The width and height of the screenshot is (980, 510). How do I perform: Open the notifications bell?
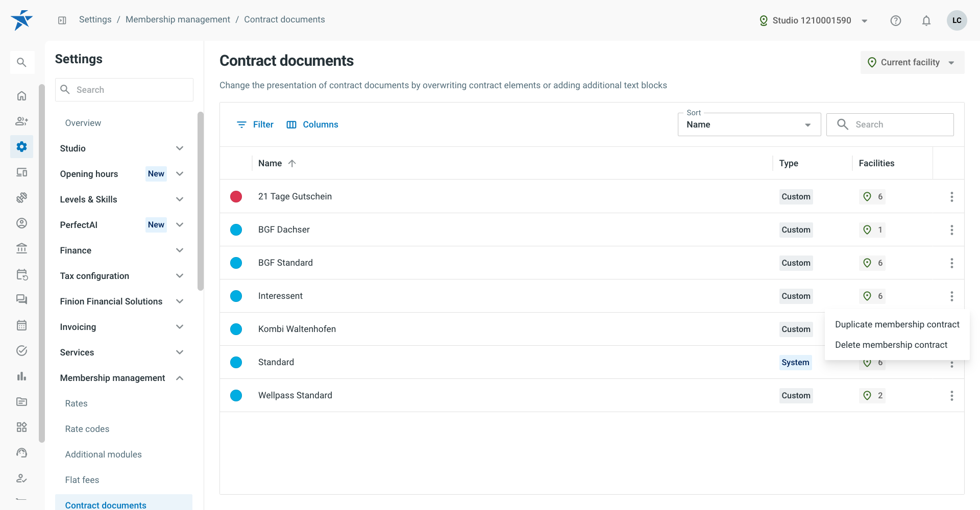coord(926,20)
